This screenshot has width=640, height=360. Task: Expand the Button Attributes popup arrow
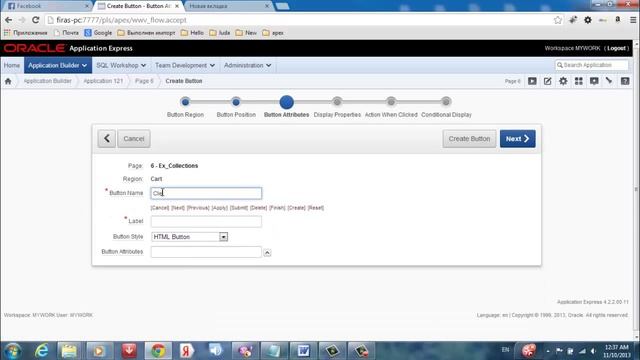pyautogui.click(x=267, y=253)
